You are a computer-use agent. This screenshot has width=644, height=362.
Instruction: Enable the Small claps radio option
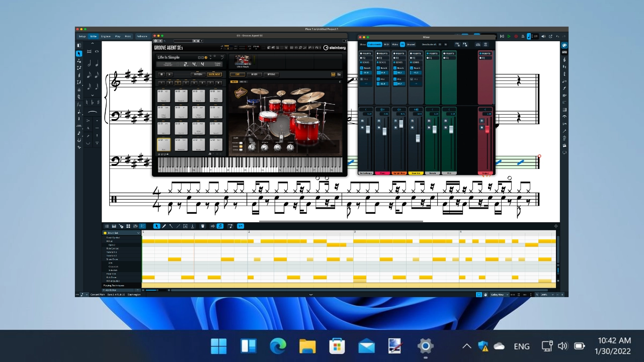(x=241, y=146)
